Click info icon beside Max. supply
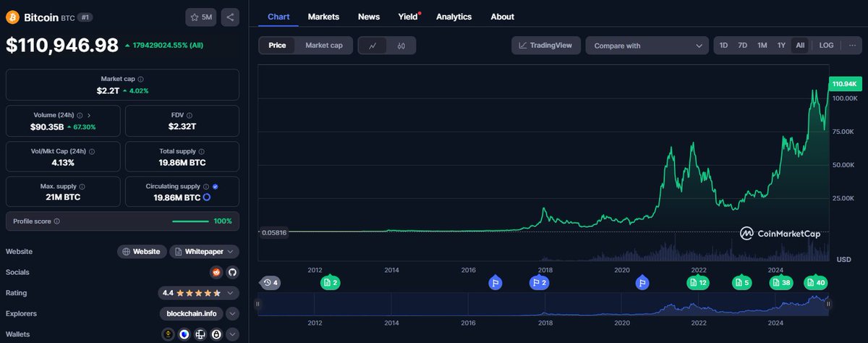 pyautogui.click(x=82, y=187)
